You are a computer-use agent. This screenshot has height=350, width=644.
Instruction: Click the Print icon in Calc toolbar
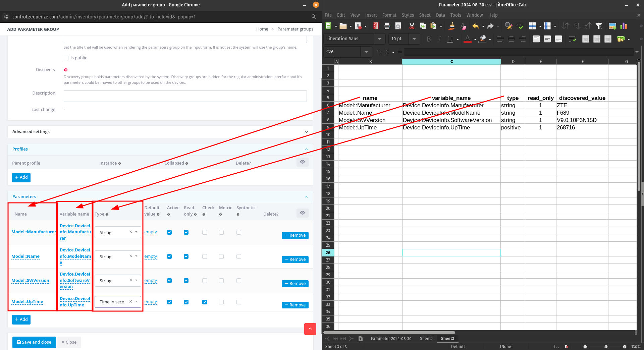(x=387, y=26)
